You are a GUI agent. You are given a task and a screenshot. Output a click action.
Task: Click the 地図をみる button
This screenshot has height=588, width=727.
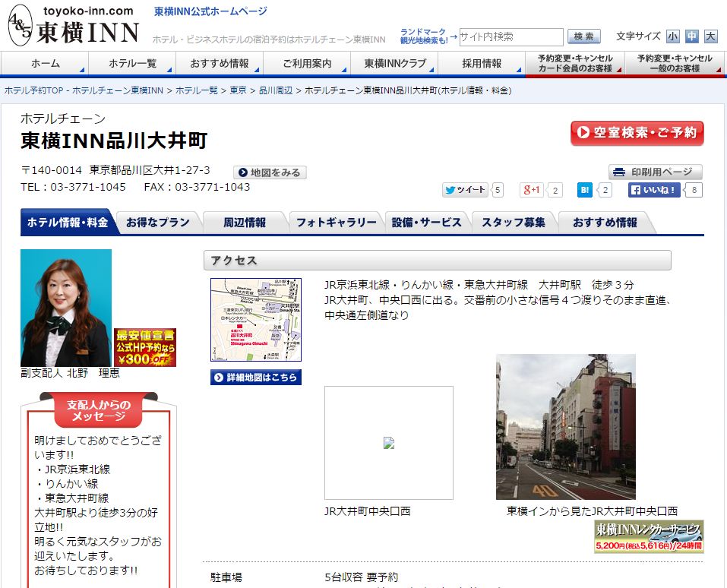270,172
